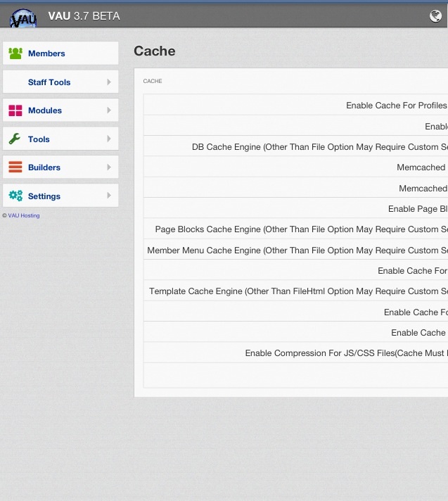Screen dimensions: 448x501
Task: Click the globe icon in header
Action: click(435, 16)
